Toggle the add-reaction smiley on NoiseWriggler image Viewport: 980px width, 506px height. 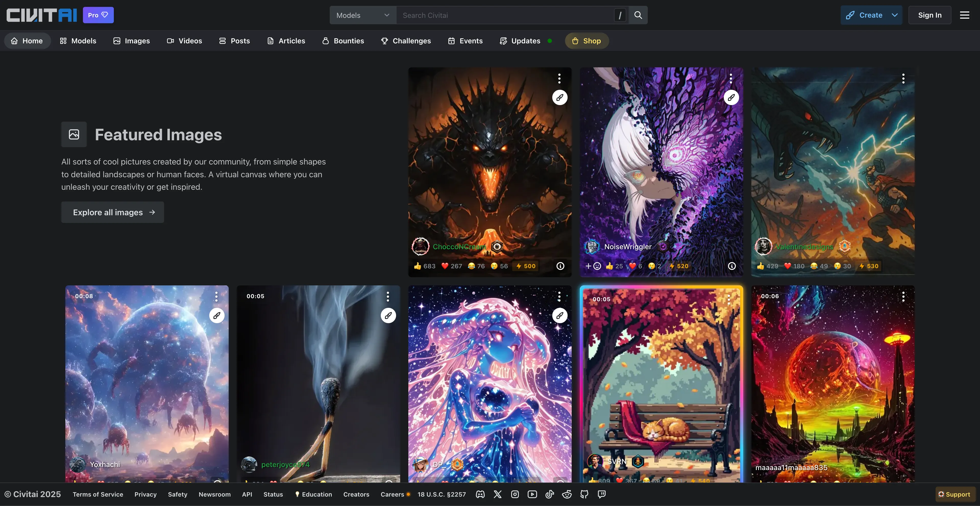(593, 266)
